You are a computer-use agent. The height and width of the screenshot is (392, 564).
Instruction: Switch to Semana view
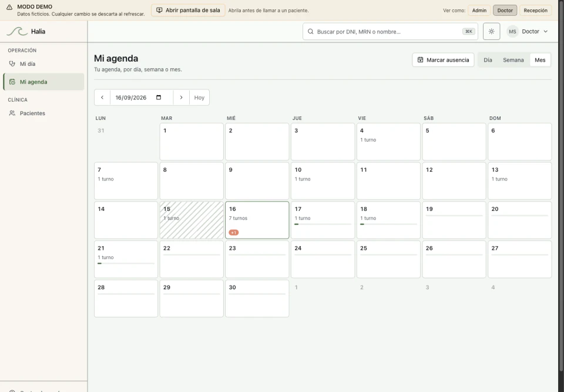tap(513, 60)
